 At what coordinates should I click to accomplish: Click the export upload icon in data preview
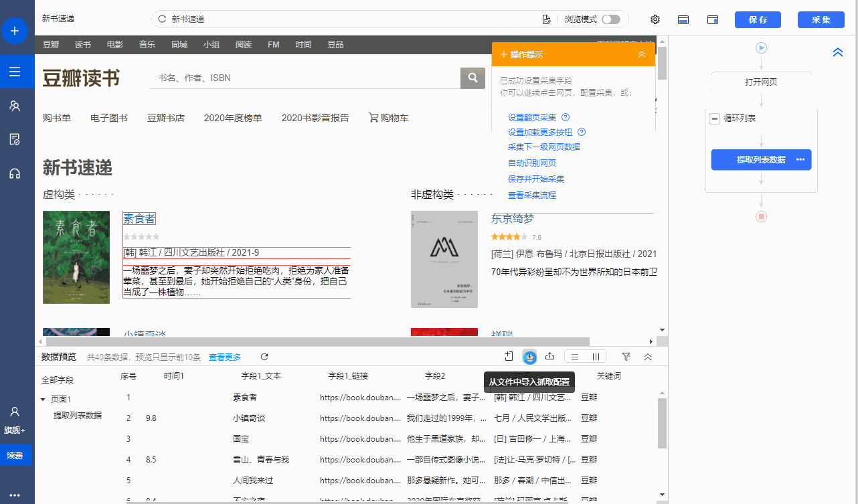[x=549, y=357]
